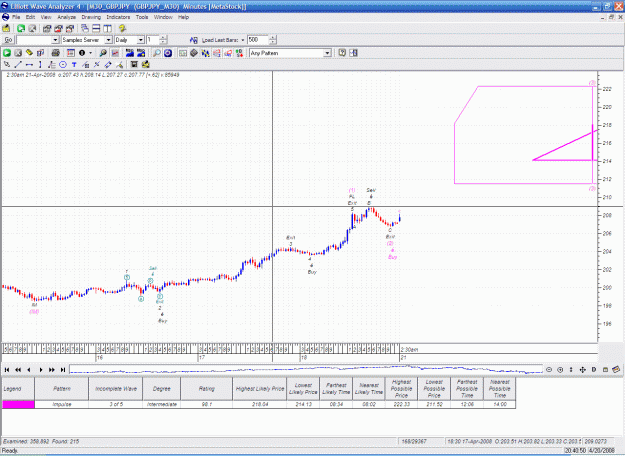This screenshot has width=625, height=456.
Task: Open dropdown arrow beside black circle icon
Action: tap(90, 53)
